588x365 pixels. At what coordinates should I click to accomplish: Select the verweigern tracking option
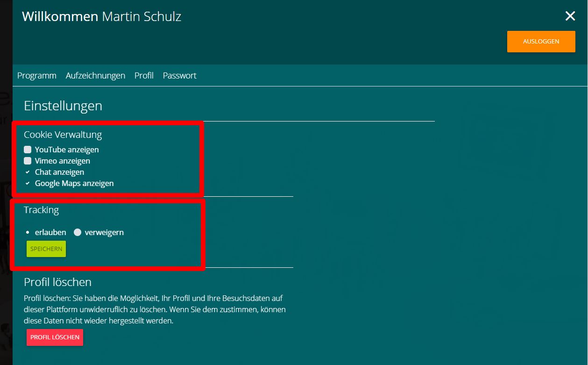pyautogui.click(x=78, y=232)
